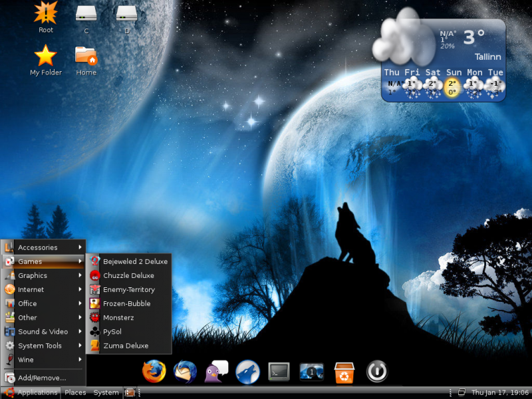Expand the Other submenu

(x=43, y=318)
